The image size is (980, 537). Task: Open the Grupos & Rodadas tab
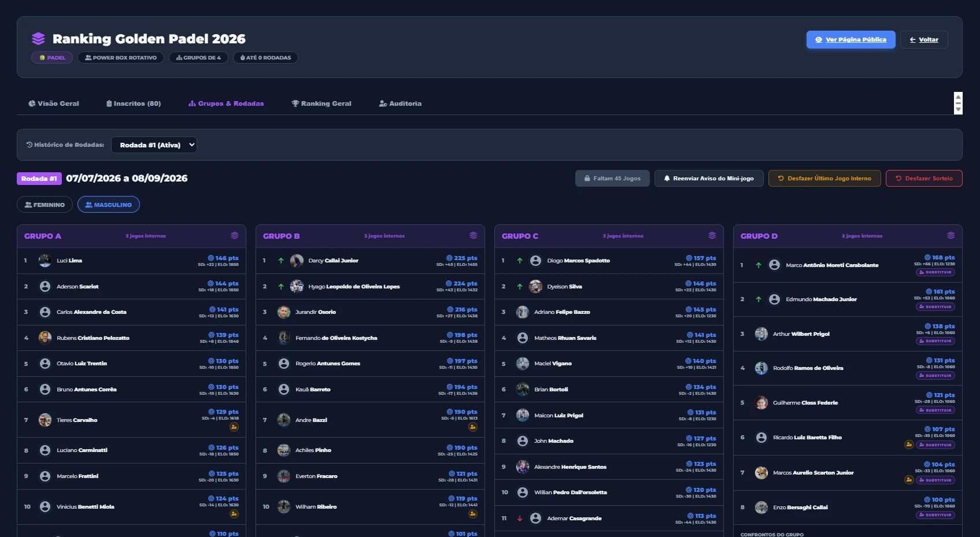[x=226, y=103]
